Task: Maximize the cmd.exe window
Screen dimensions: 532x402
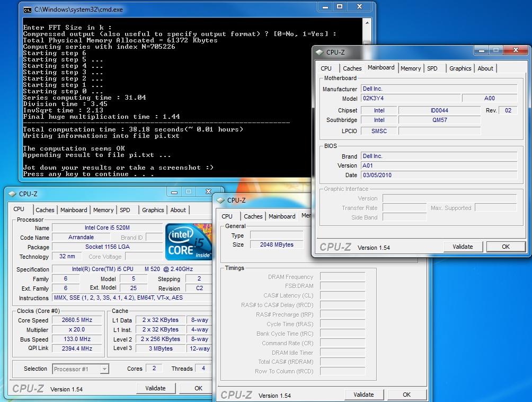Action: click(x=340, y=7)
